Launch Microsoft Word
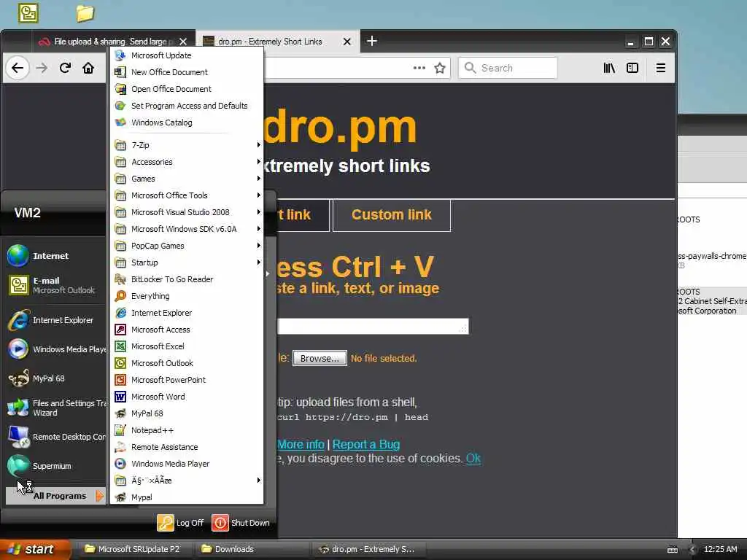 [187, 397]
